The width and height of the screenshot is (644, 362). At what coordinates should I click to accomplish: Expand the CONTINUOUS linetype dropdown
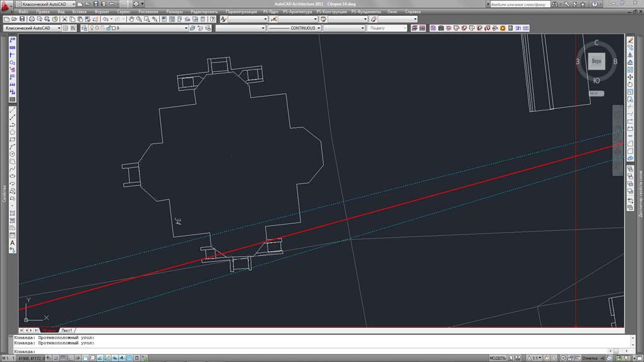pyautogui.click(x=295, y=28)
